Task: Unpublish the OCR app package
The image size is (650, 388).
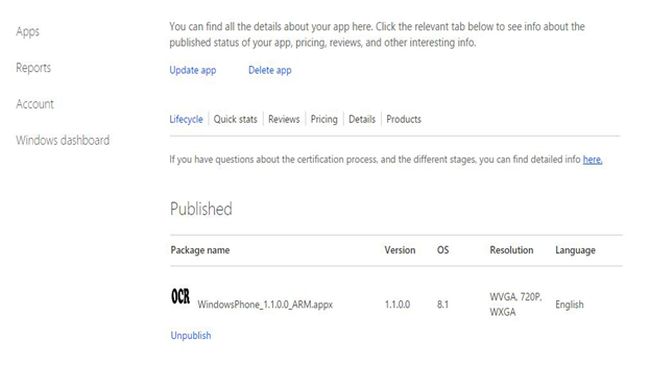Action: pyautogui.click(x=191, y=335)
